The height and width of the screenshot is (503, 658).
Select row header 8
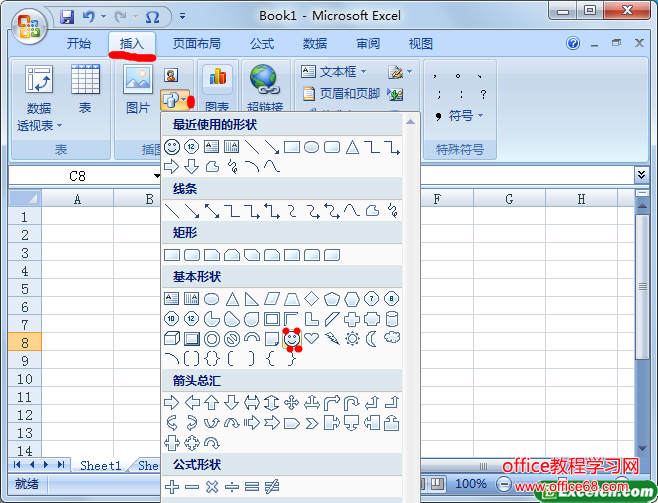coord(25,342)
